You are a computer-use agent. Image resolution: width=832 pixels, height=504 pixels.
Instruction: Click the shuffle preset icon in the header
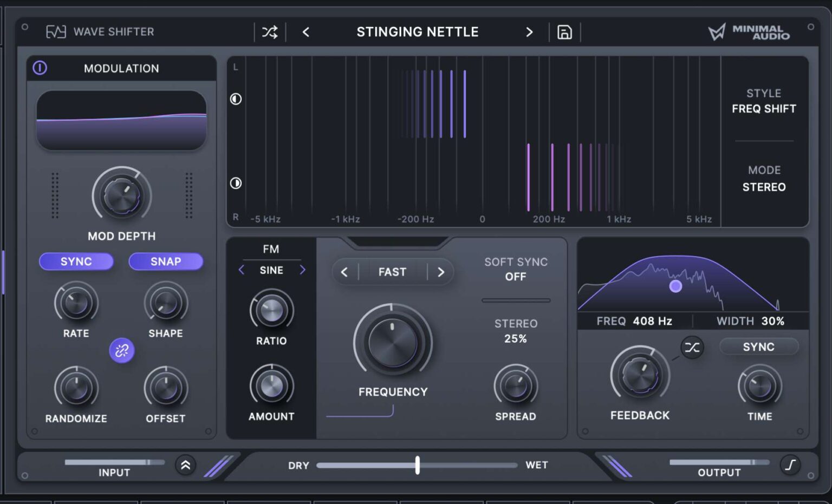pyautogui.click(x=270, y=32)
